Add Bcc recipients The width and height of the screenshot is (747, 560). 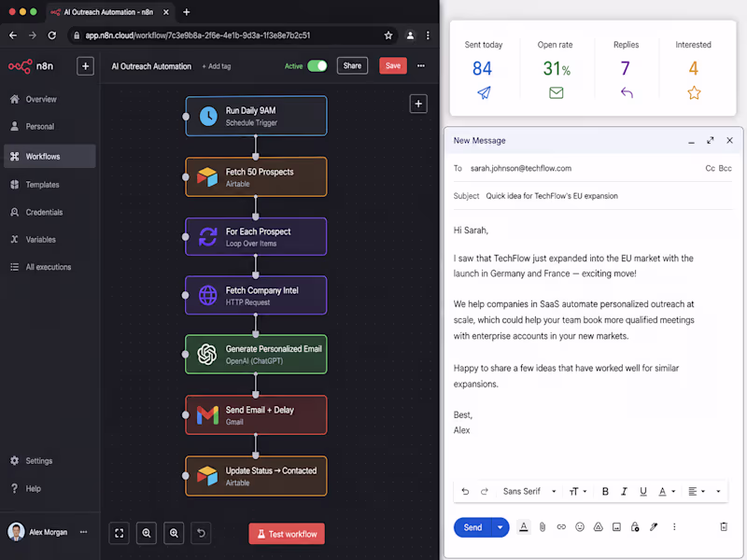tap(725, 168)
